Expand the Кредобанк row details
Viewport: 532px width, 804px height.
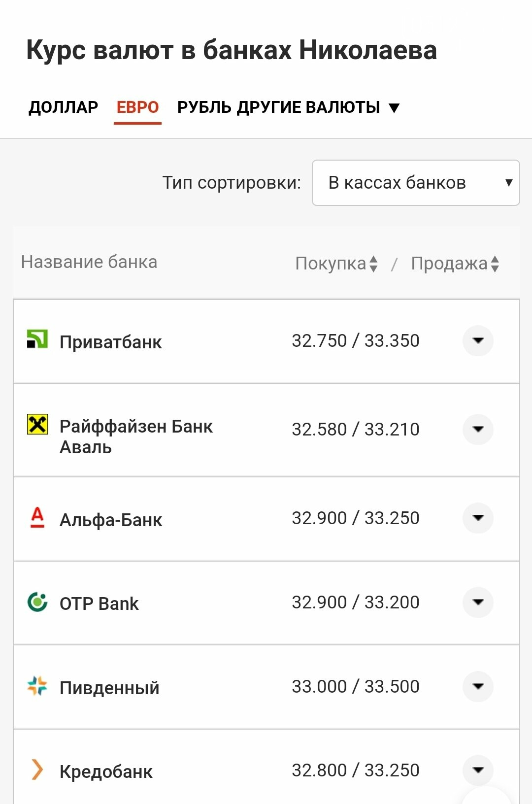click(x=478, y=770)
